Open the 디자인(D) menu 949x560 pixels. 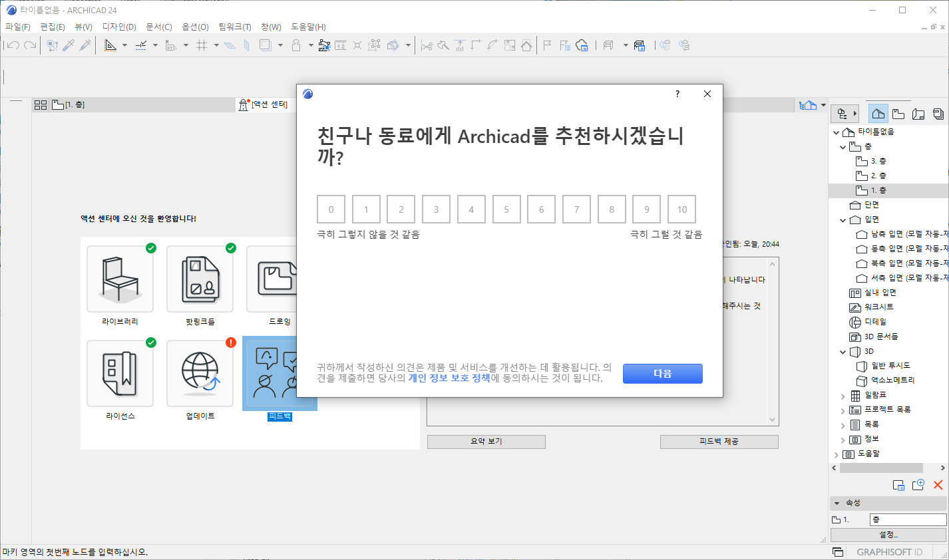(119, 27)
